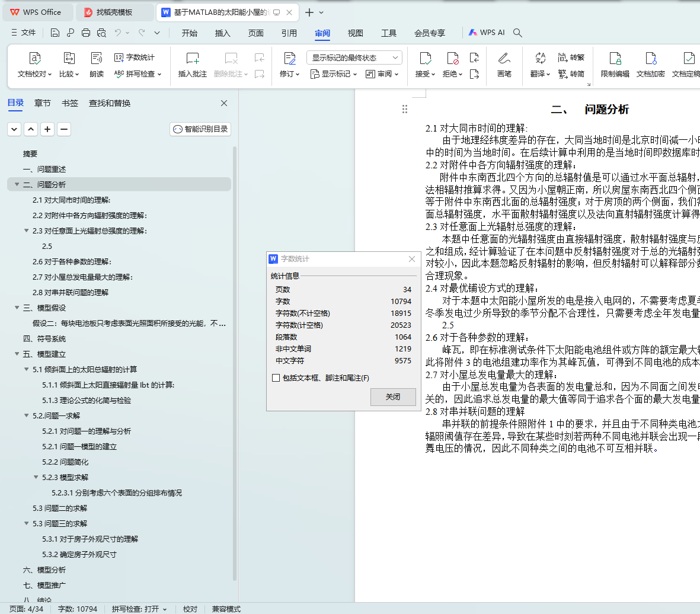
Task: Select the 查找和替换 navigation tab
Action: (110, 103)
